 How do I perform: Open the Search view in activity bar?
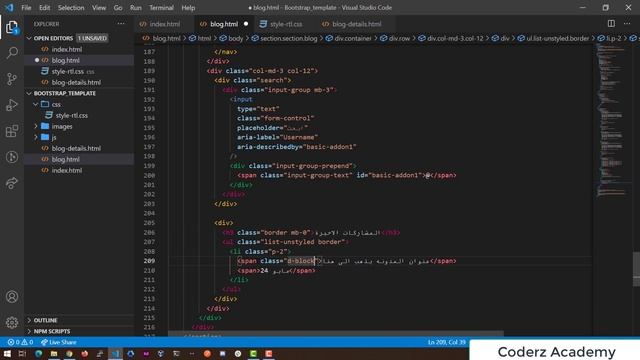(x=12, y=53)
